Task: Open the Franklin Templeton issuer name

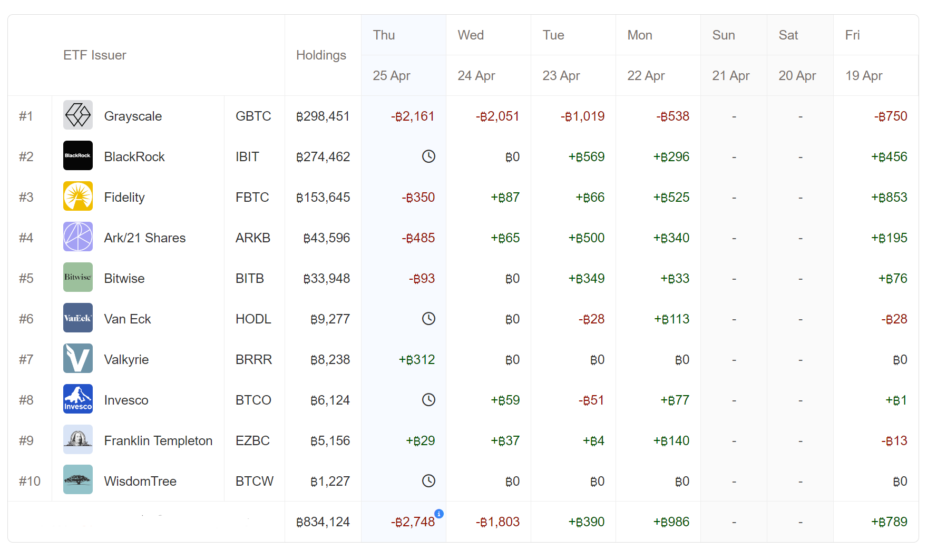Action: tap(158, 441)
